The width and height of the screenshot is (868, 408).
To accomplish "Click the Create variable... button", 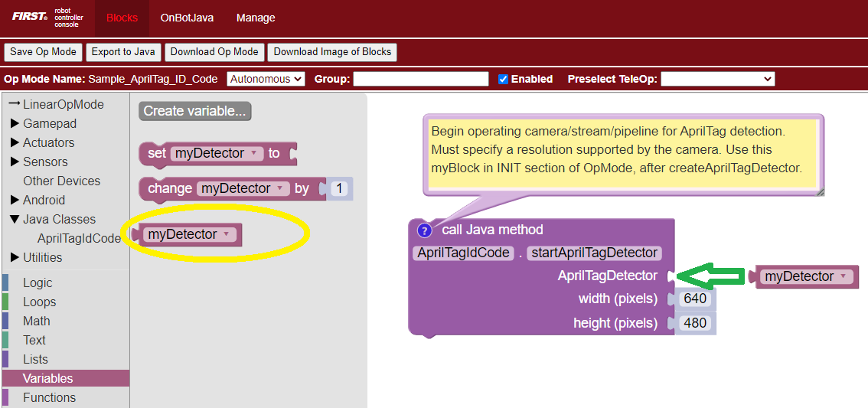I will 195,111.
